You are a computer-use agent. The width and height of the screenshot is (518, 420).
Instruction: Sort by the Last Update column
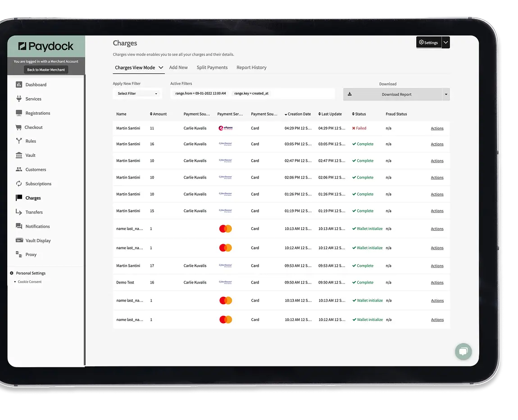[x=330, y=114]
